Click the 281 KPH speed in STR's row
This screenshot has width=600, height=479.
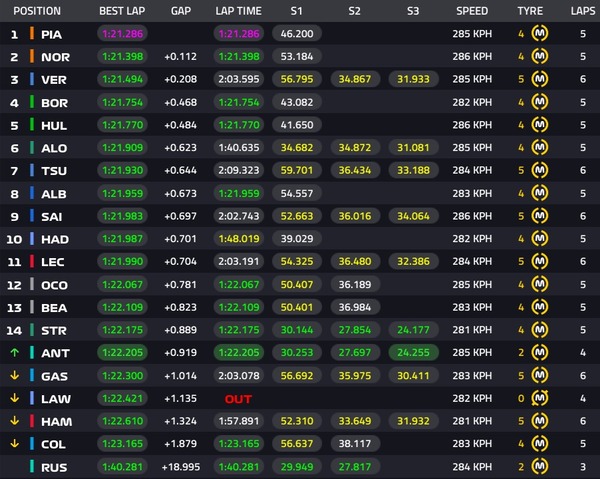tap(472, 330)
